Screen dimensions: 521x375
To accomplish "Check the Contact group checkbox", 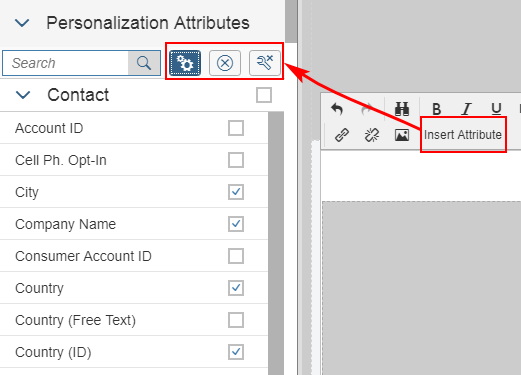I will pos(264,95).
